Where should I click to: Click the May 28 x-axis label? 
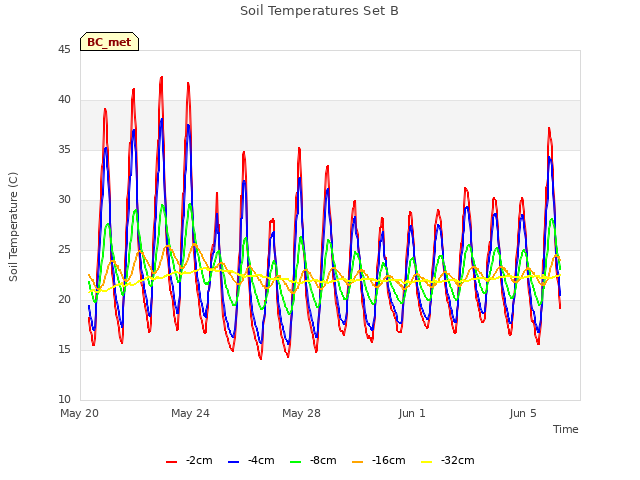(x=301, y=413)
